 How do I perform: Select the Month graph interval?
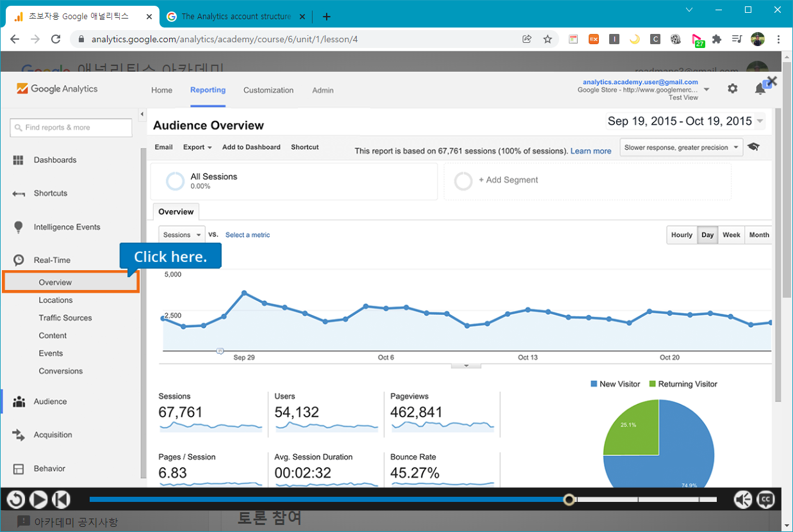click(x=759, y=235)
